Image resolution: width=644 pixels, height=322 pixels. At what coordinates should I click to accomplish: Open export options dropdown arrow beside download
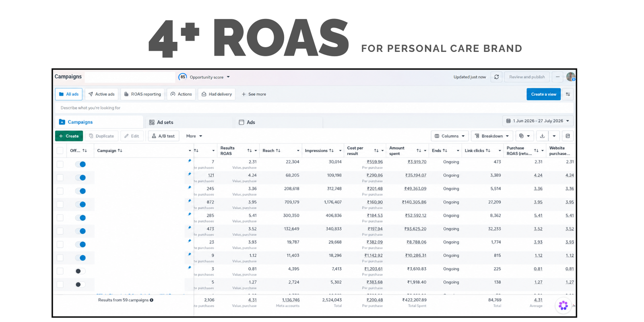coord(554,136)
